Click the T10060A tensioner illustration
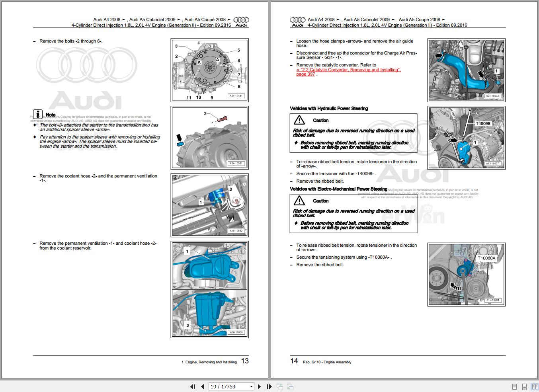 click(467, 275)
